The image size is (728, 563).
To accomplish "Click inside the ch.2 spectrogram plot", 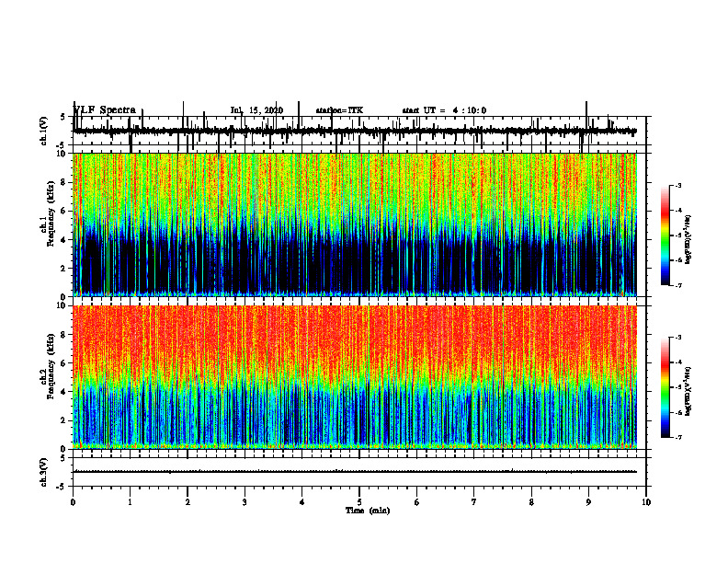I will (355, 377).
